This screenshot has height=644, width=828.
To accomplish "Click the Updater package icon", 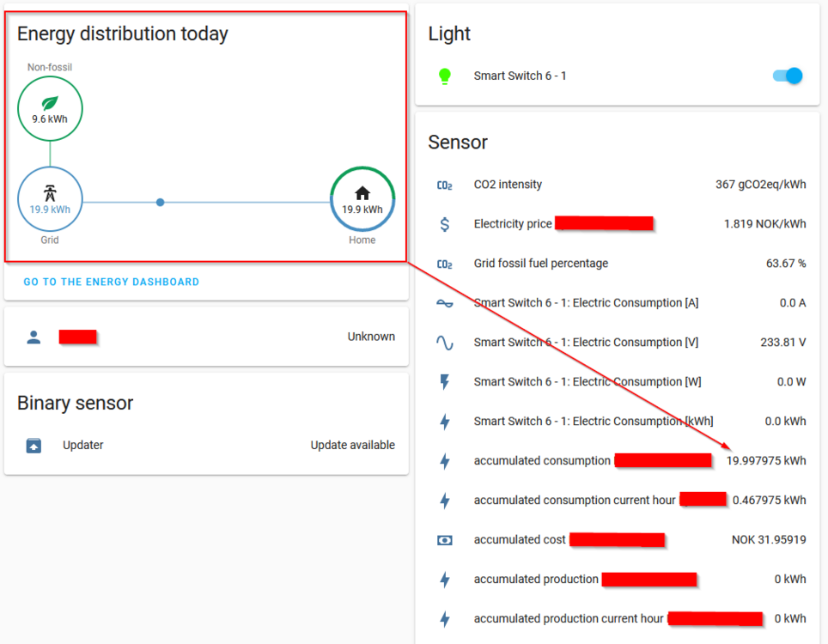I will (x=33, y=445).
